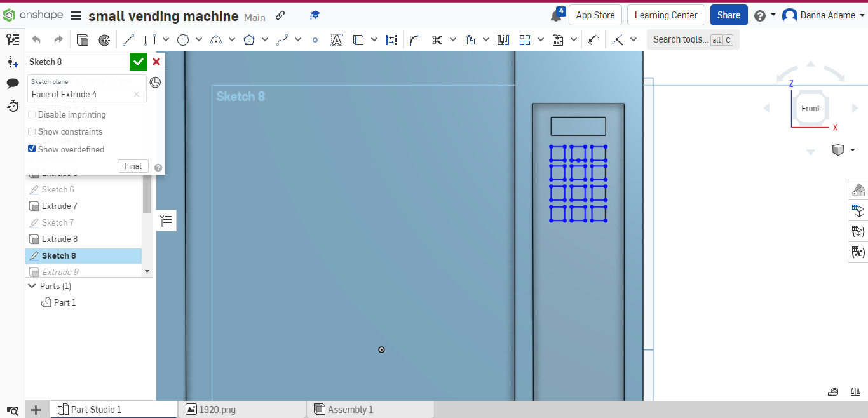Select the Center point circle tool
The width and height of the screenshot is (868, 418).
183,39
